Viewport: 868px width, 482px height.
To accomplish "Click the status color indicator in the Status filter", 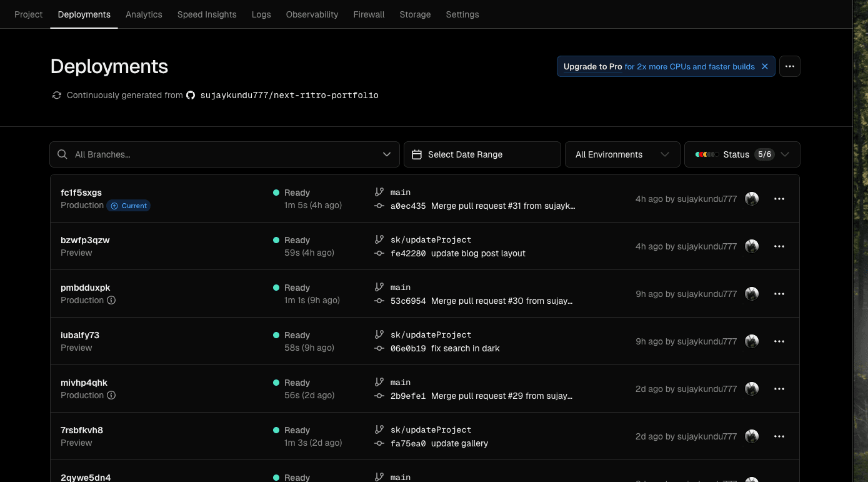I will point(707,154).
